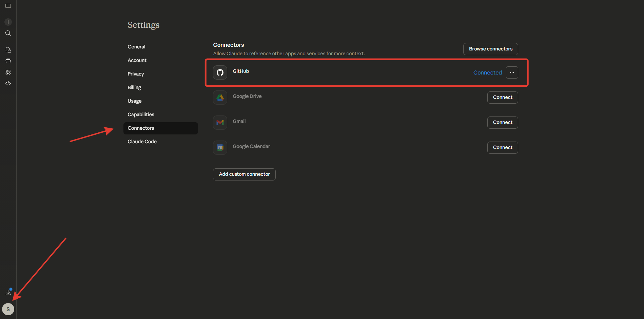
Task: Click the Google Calendar connector name
Action: pos(251,146)
